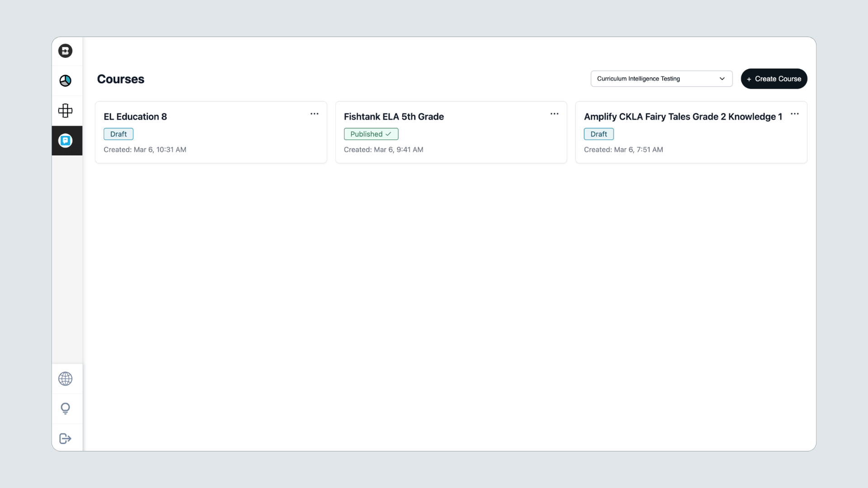This screenshot has width=868, height=488.
Task: Click the Create Course button
Action: (774, 79)
